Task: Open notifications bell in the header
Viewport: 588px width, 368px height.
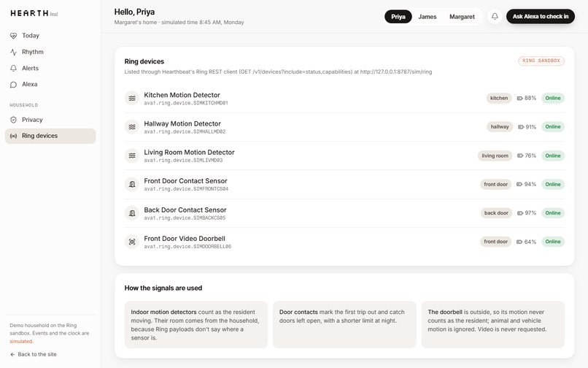Action: 495,17
